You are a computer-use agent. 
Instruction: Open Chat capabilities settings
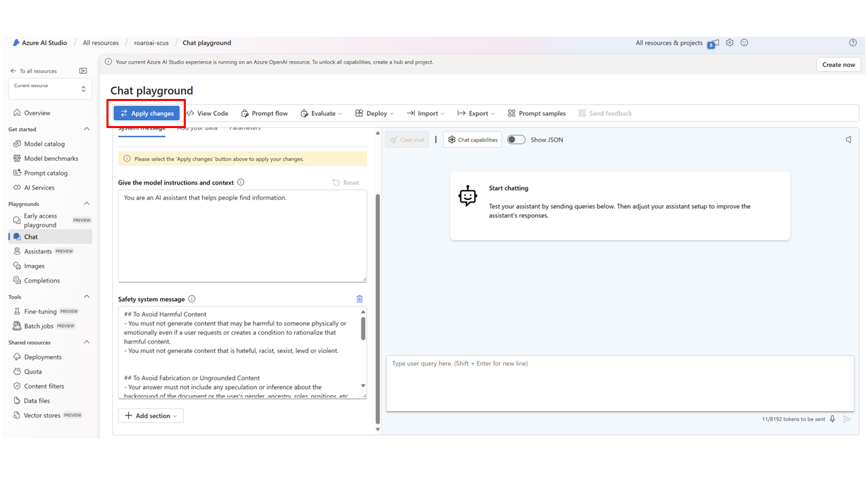point(473,140)
